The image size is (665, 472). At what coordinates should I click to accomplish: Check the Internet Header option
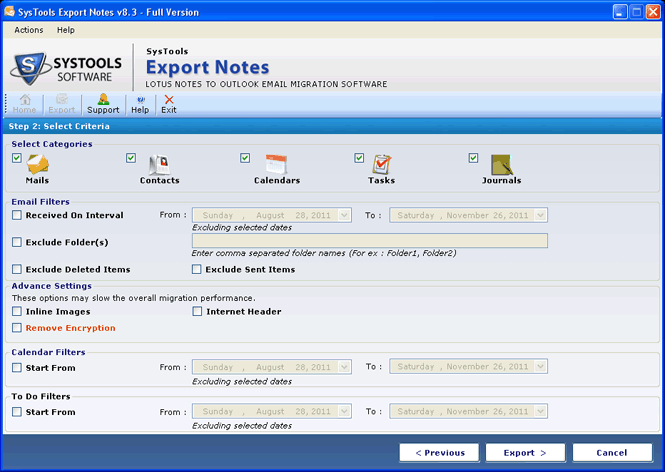click(197, 311)
